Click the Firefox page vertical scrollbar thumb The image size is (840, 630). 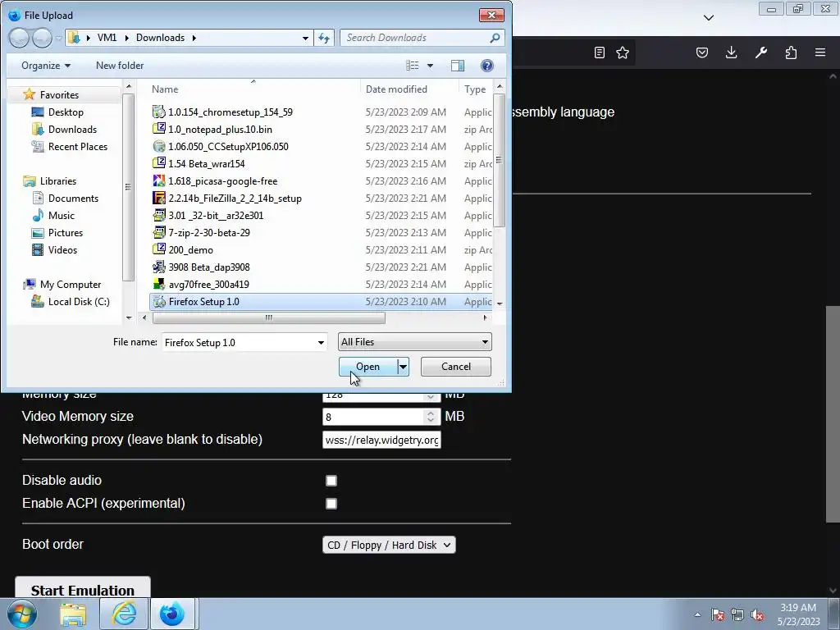tap(833, 413)
